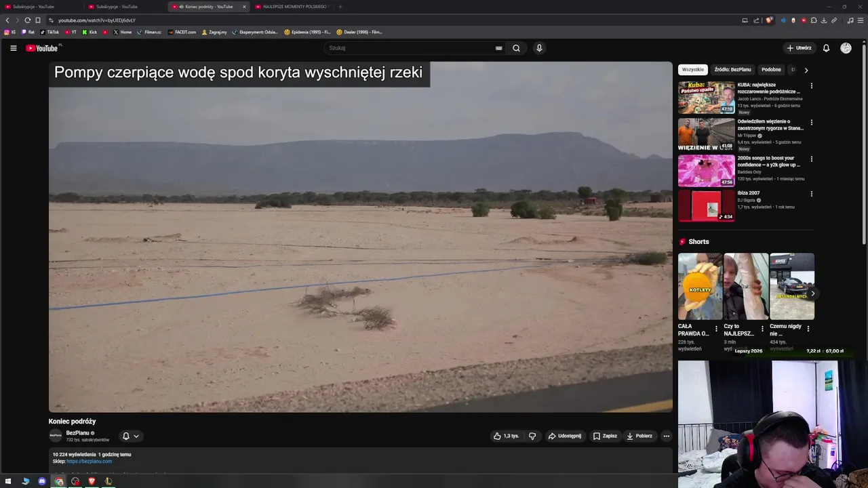The height and width of the screenshot is (488, 868).
Task: Click the main video player
Action: [361, 237]
